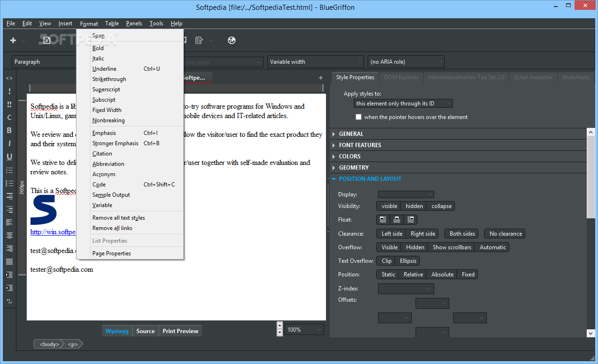Click the <body> breadcrumb element
This screenshot has height=364, width=598.
click(49, 344)
